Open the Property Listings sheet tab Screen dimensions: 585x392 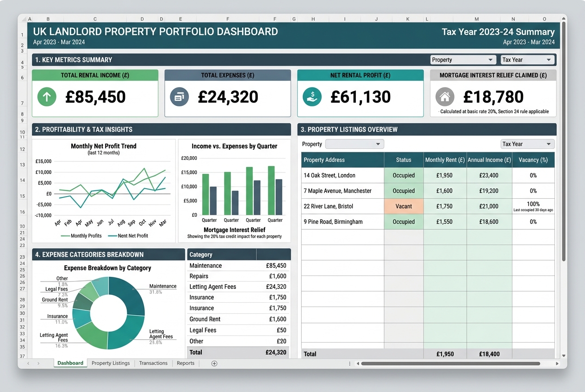[111, 363]
